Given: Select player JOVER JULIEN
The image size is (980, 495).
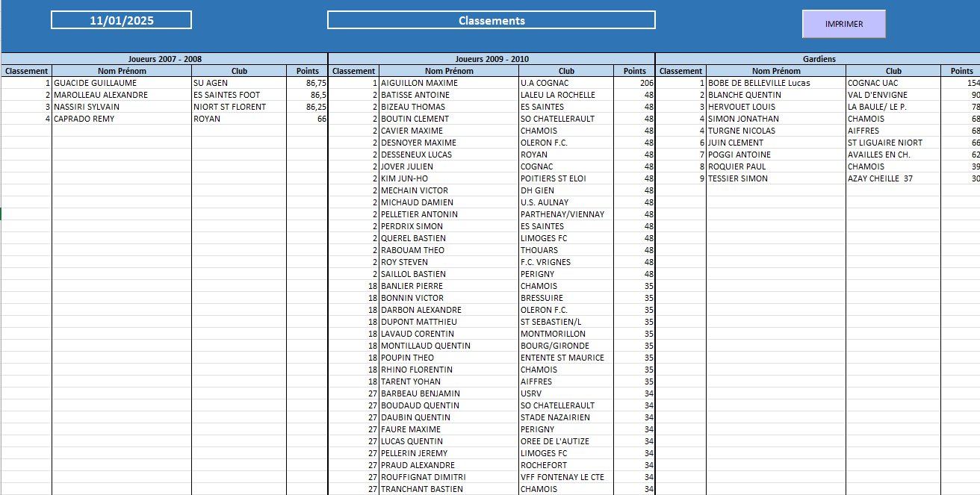Looking at the screenshot, I should [x=449, y=166].
